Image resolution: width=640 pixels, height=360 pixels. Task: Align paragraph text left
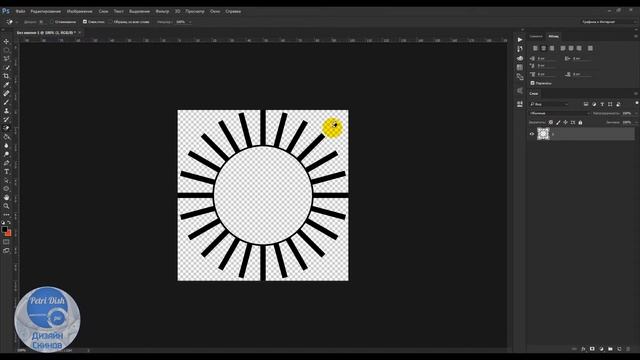535,48
